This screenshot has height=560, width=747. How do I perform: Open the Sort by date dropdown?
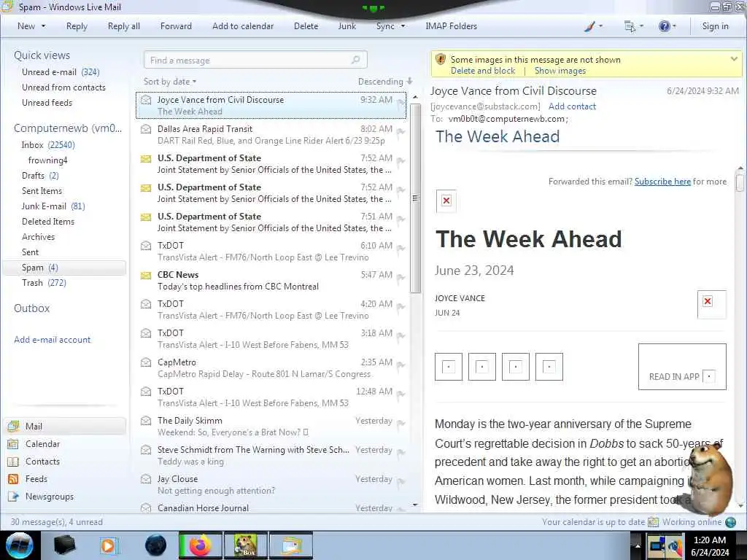click(x=170, y=82)
